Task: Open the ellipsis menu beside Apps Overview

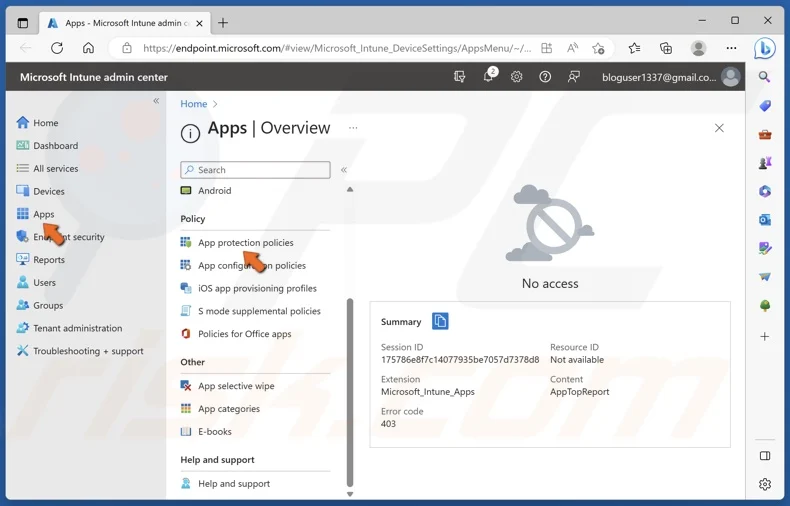Action: (x=353, y=128)
